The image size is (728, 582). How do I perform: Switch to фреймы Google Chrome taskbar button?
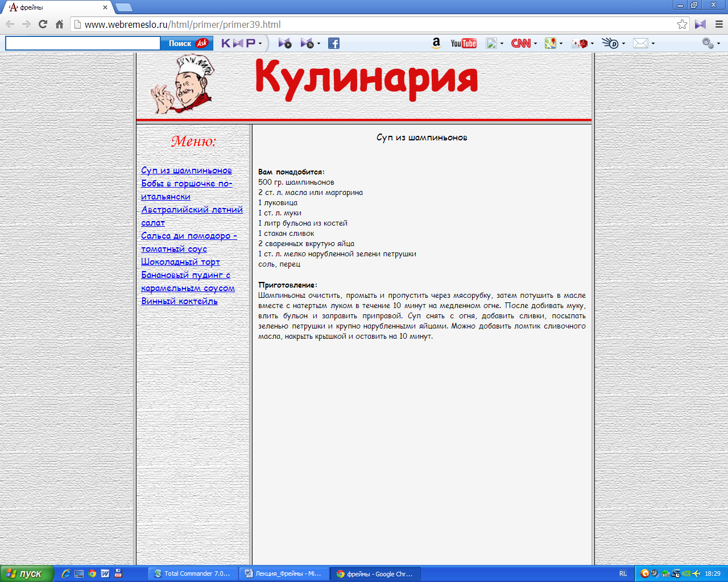(375, 573)
